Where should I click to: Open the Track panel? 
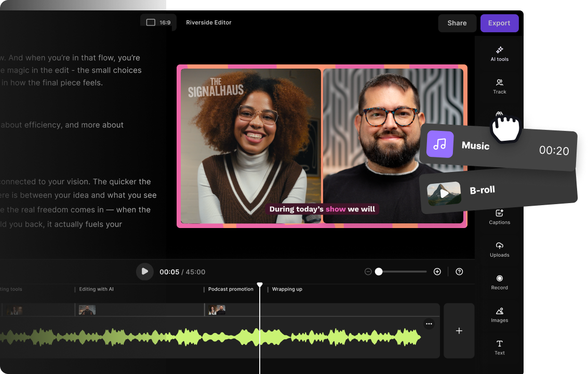500,86
